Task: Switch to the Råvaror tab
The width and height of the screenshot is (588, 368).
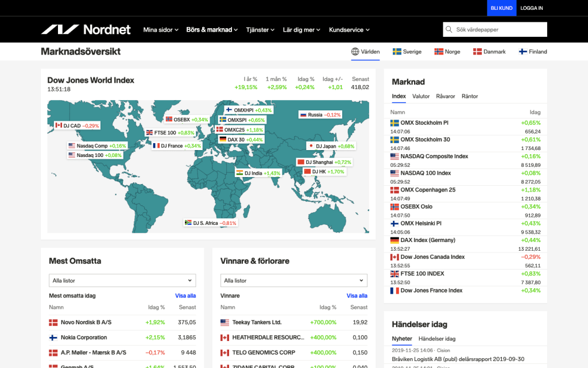Action: click(445, 97)
